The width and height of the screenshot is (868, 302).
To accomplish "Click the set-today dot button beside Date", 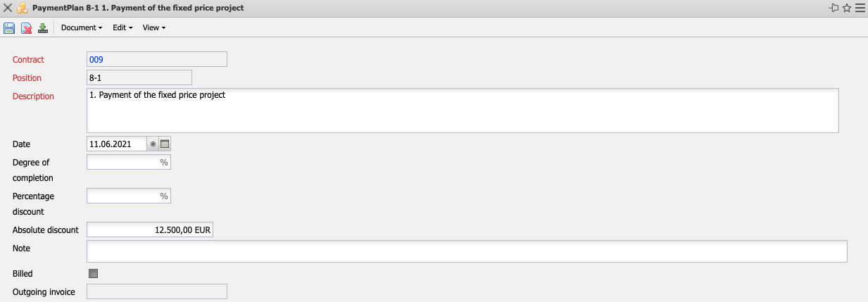I will (153, 144).
